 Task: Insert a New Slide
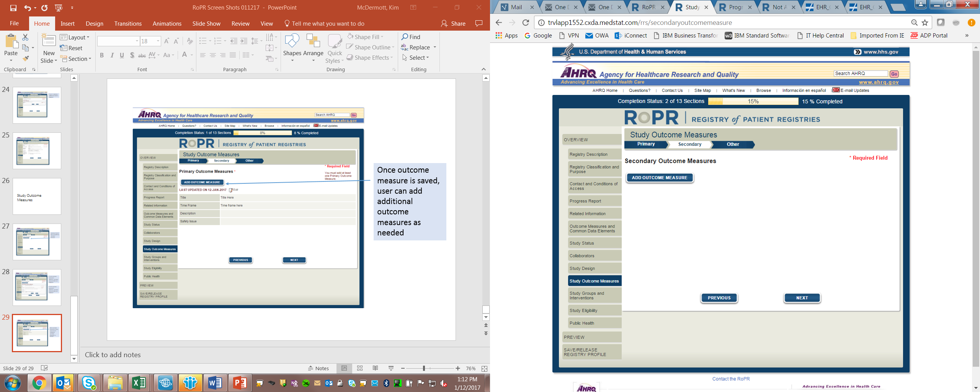49,41
